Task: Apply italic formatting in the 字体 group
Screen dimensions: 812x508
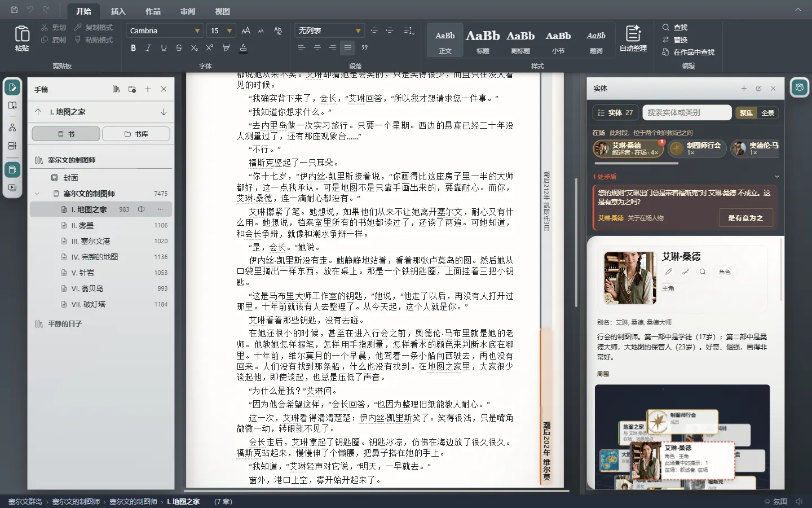Action: [148, 48]
